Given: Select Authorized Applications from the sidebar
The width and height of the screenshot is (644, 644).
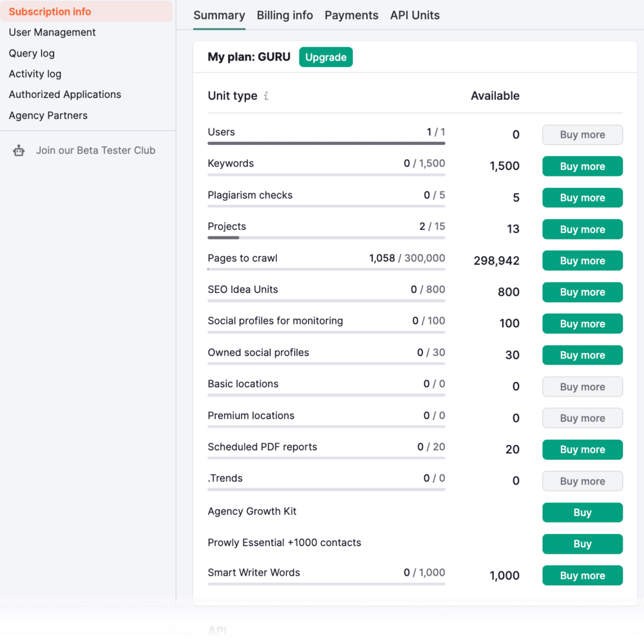Looking at the screenshot, I should [64, 94].
